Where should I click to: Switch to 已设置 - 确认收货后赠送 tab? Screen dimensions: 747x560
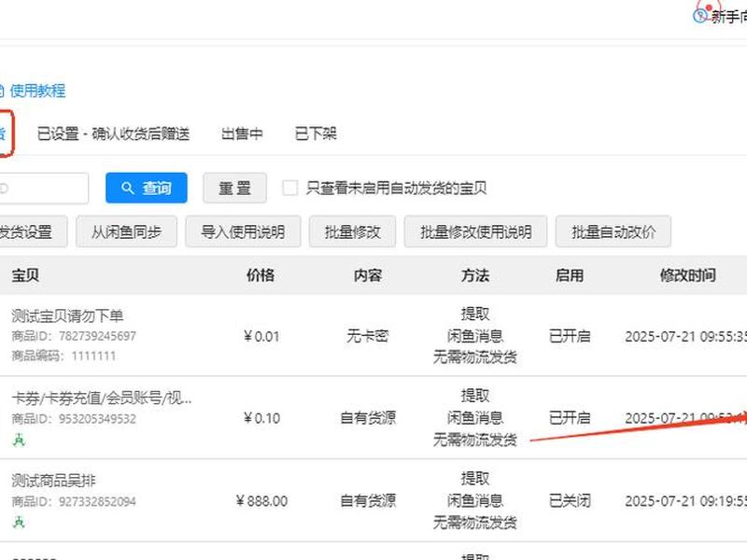113,133
